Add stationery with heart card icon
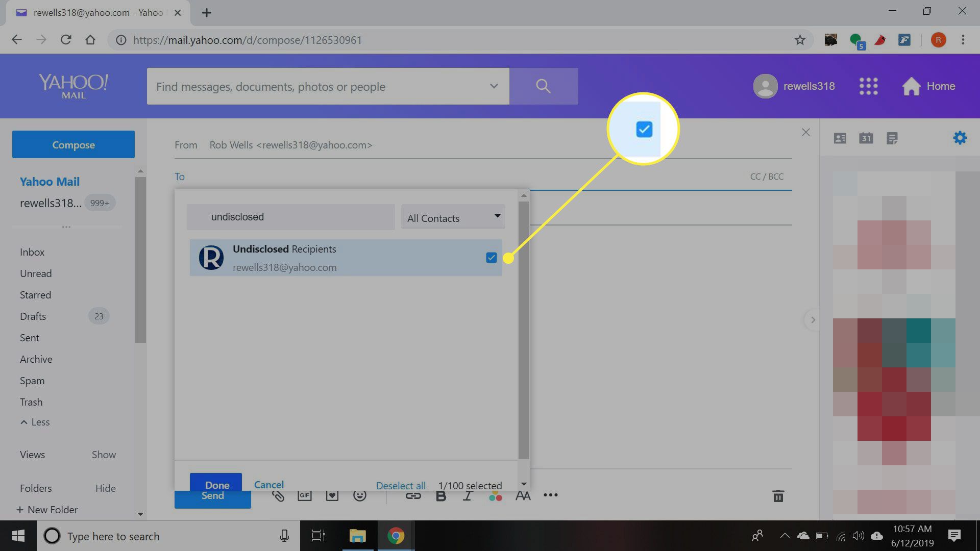Viewport: 980px width, 551px height. pos(332,495)
